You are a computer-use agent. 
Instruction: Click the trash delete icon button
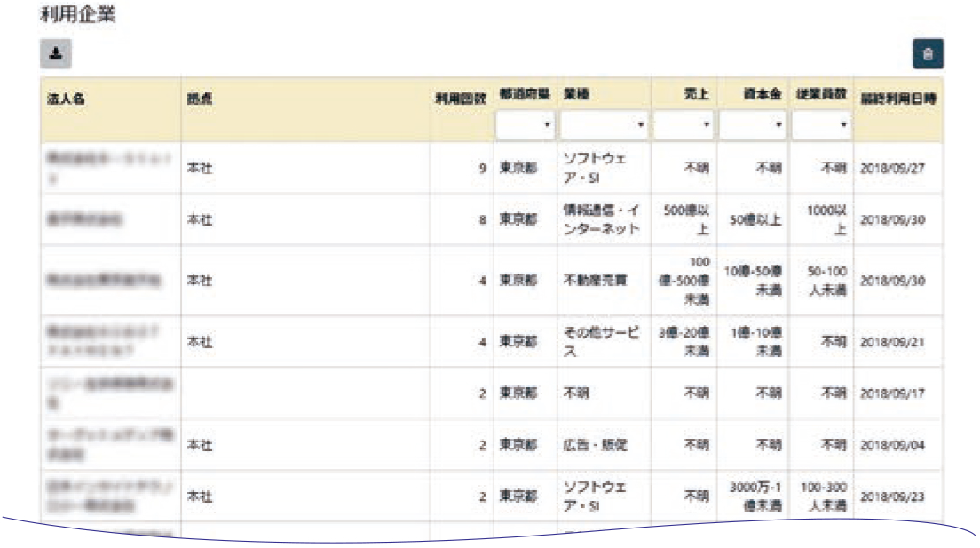click(x=928, y=54)
